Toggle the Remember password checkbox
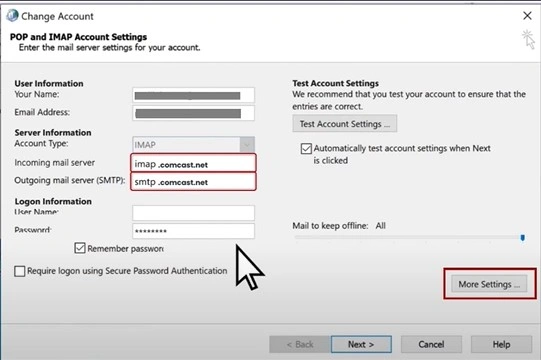Viewport: 541px width, 360px height. (x=80, y=248)
